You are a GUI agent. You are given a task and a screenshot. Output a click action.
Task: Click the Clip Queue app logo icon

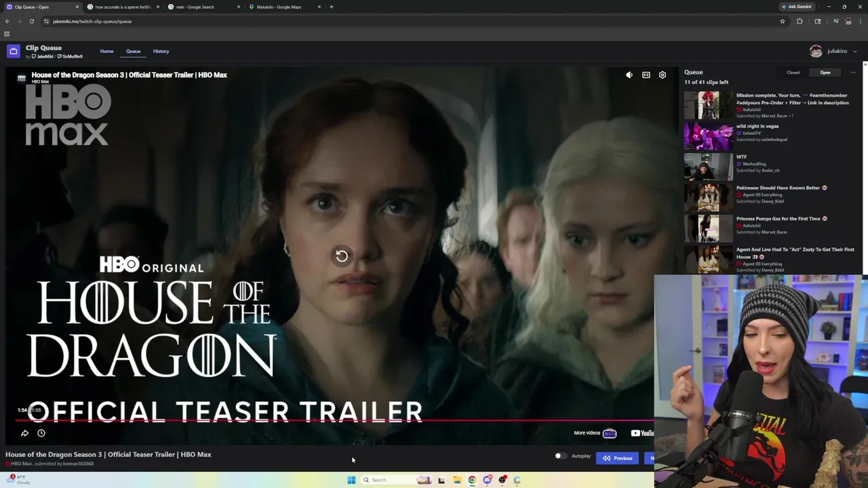(14, 51)
